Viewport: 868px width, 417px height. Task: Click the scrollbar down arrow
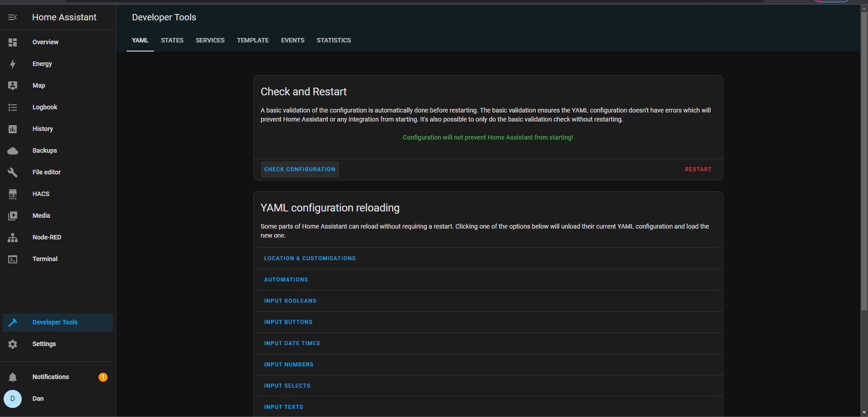(x=864, y=413)
